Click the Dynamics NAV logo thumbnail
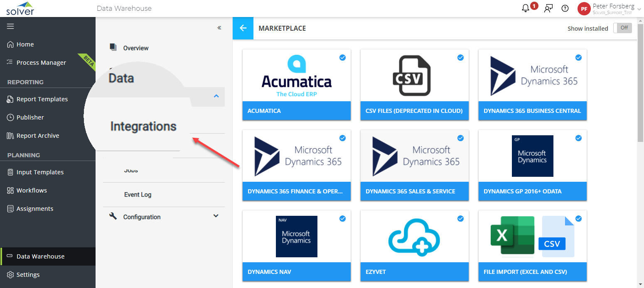644x288 pixels. pos(297,237)
